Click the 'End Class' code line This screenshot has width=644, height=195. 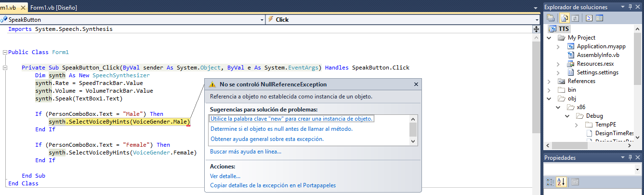[23, 183]
